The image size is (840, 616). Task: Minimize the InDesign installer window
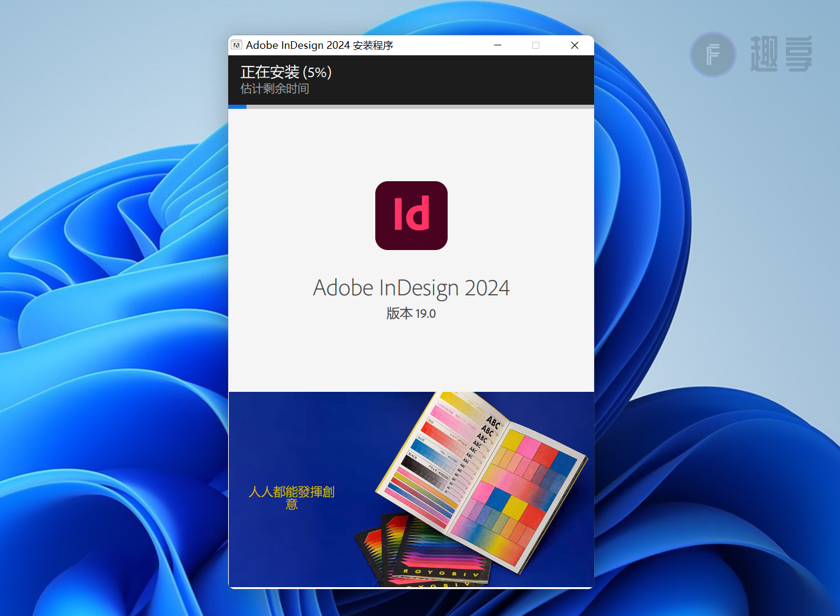pos(498,45)
